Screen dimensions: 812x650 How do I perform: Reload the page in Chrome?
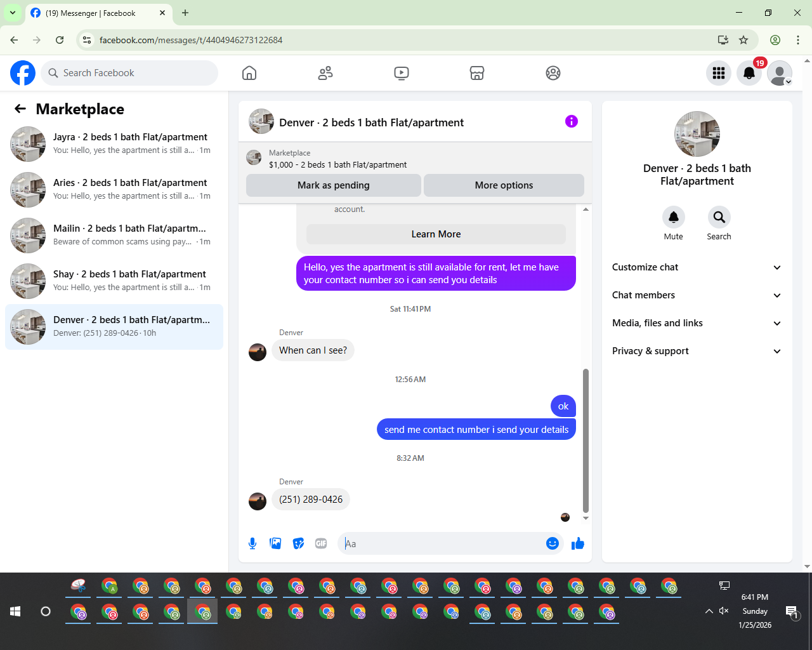pos(60,40)
